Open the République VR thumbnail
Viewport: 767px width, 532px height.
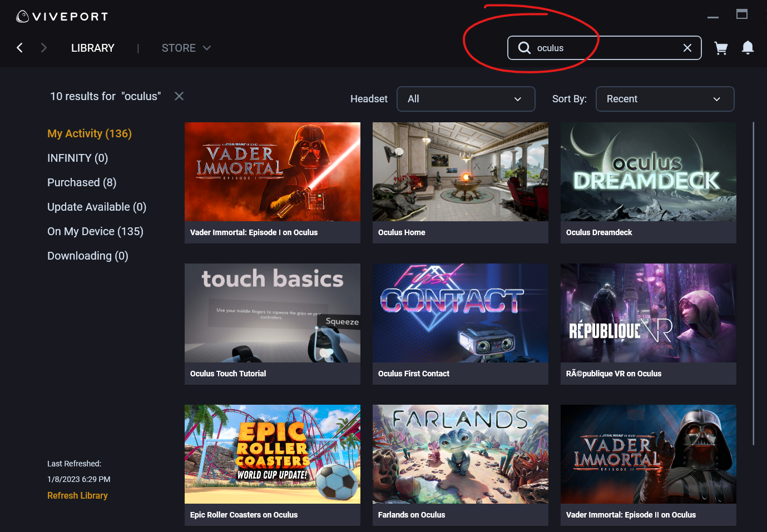(649, 313)
